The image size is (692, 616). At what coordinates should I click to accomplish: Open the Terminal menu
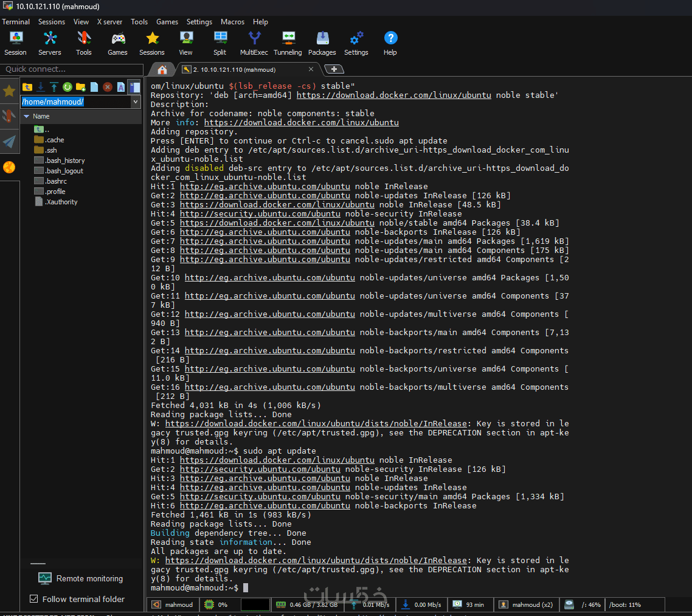point(16,22)
